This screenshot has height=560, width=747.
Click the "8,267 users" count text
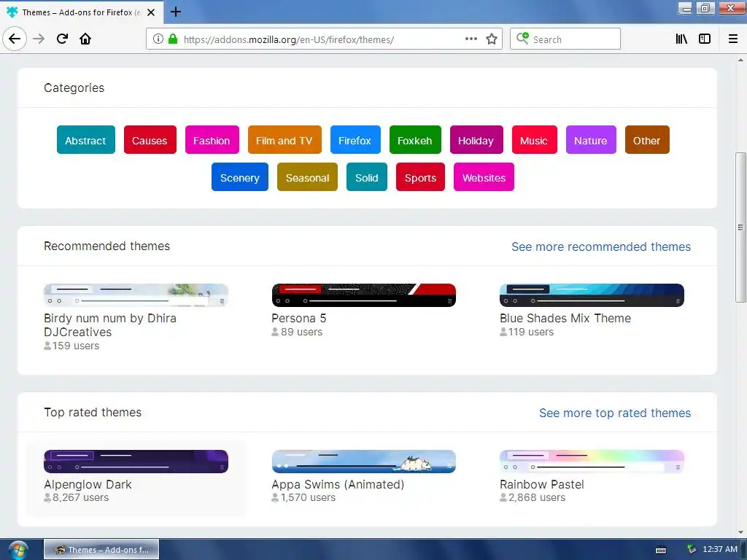[x=80, y=497]
